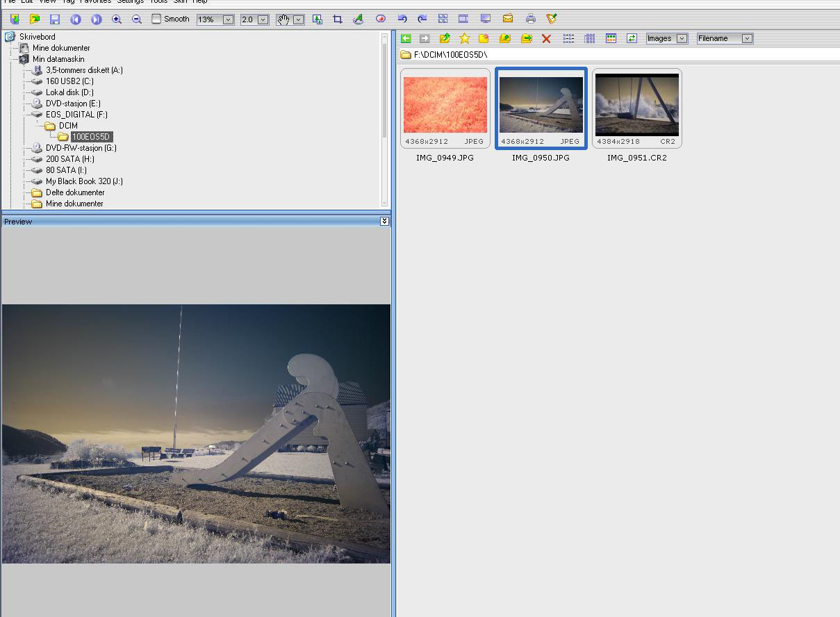
Task: Select Delte dokumenter folder in tree
Action: (x=75, y=192)
